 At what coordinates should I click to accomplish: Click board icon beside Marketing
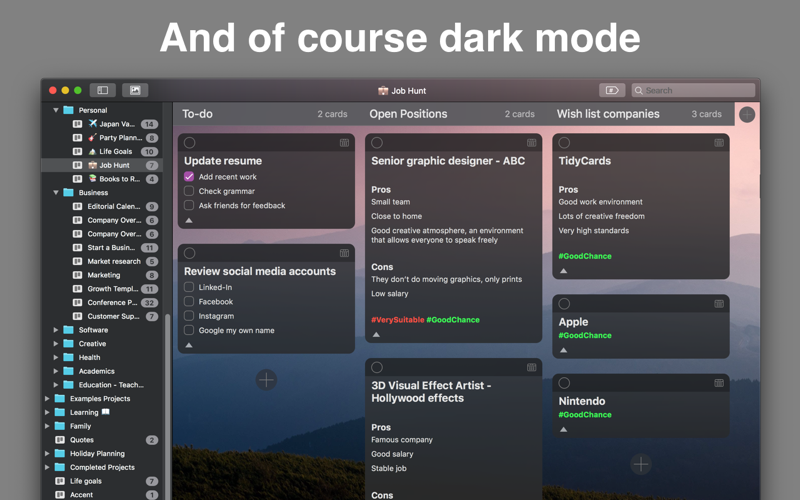[77, 275]
